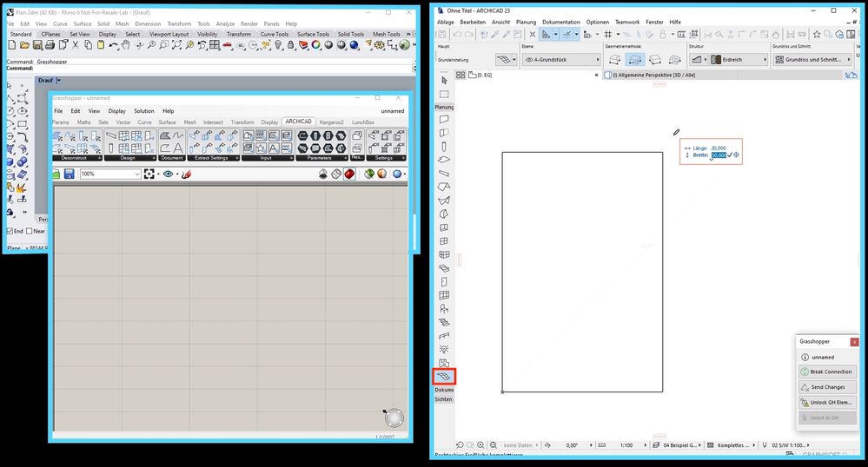Viewport: 868px width, 467px height.
Task: Click the orange document preview settings sphere
Action: click(x=382, y=174)
